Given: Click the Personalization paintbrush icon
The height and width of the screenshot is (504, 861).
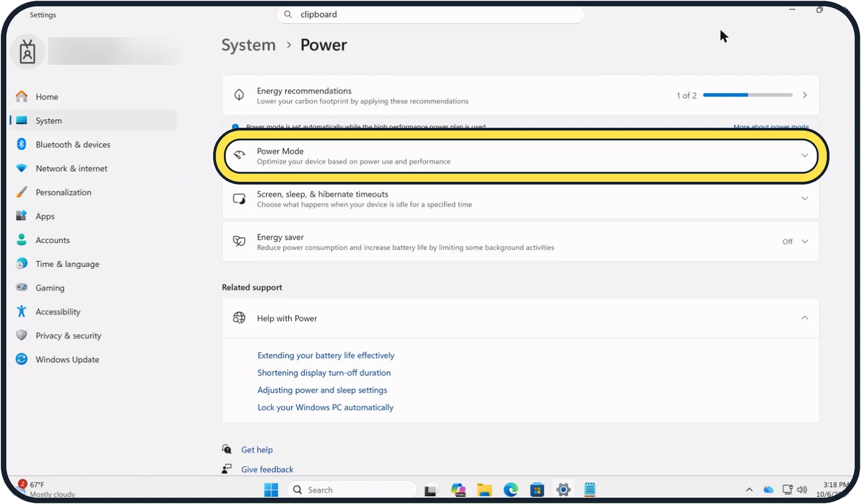Looking at the screenshot, I should point(22,192).
